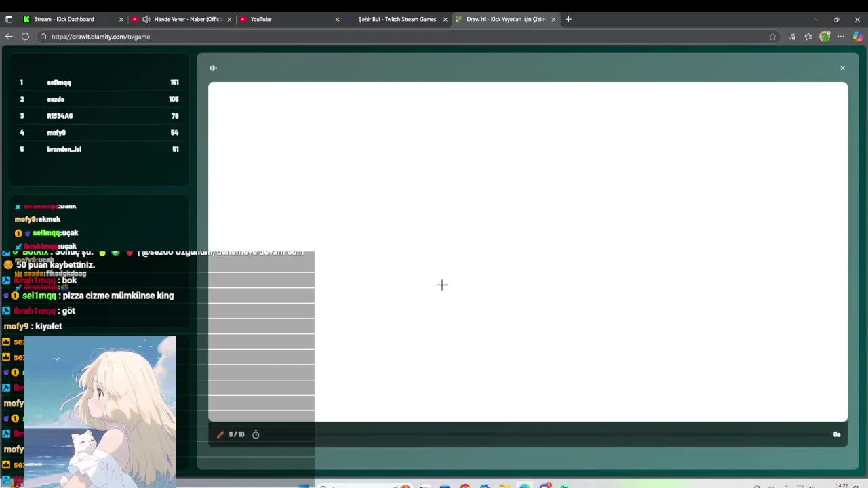Screen dimensions: 868x488
Task: View site information lock icon in address bar
Action: coord(43,37)
